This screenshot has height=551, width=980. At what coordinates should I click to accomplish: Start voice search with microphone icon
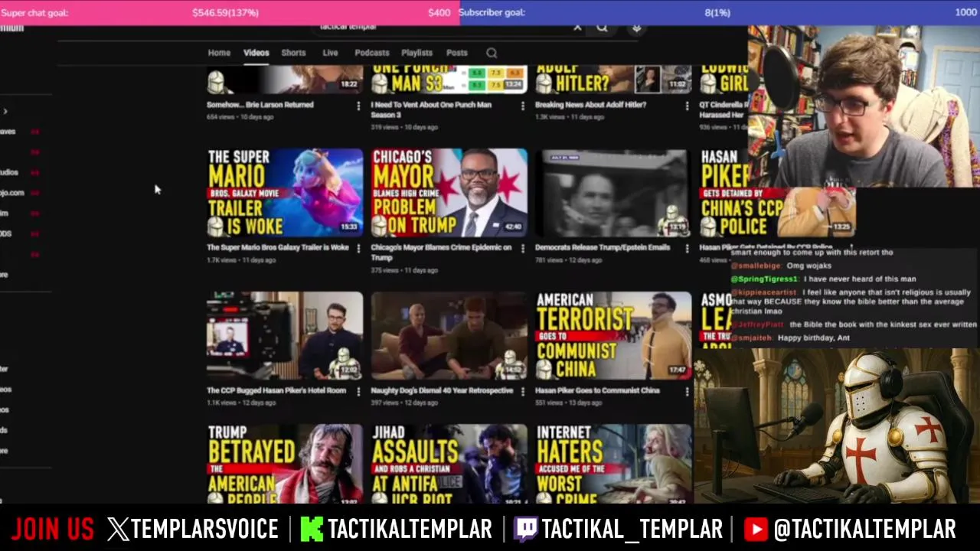(635, 29)
